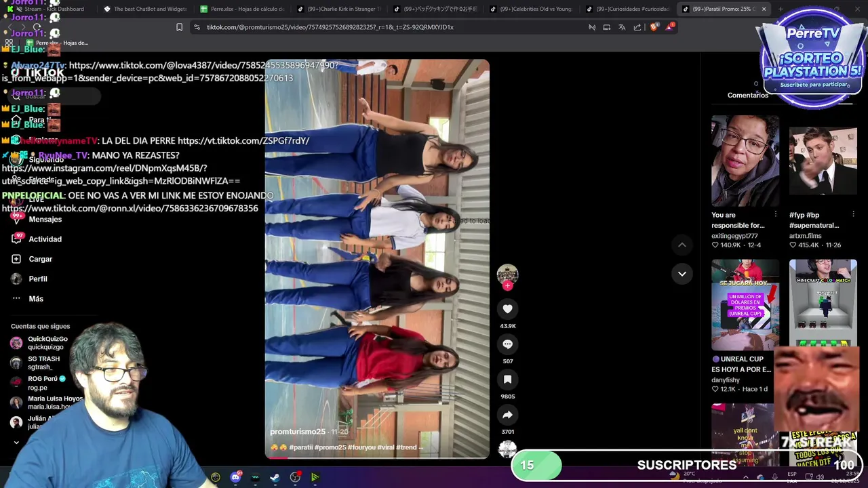This screenshot has height=488, width=868.
Task: Open the ROG Perú followed account
Action: [38, 383]
